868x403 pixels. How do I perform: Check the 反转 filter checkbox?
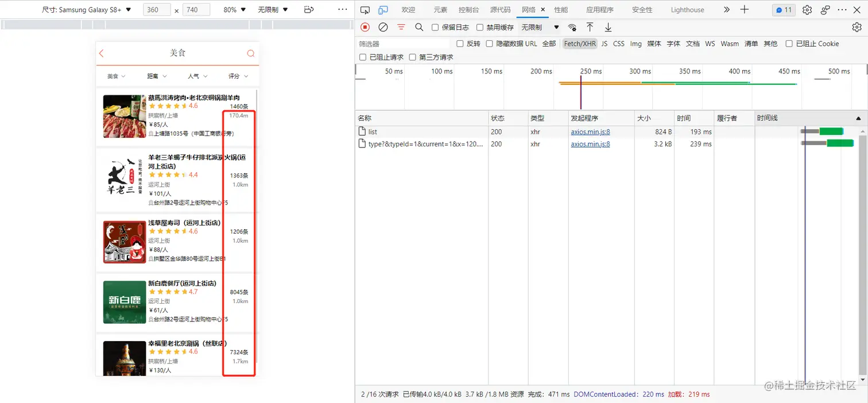[460, 44]
